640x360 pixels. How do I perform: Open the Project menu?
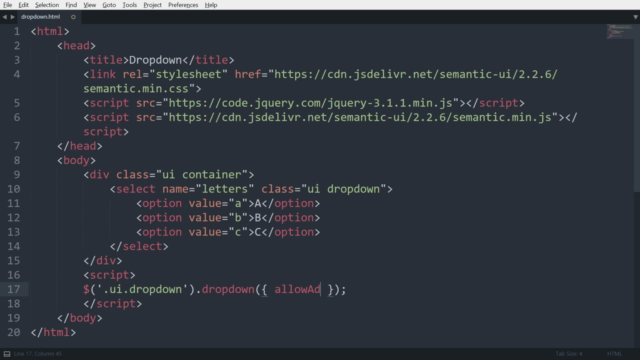tap(152, 5)
